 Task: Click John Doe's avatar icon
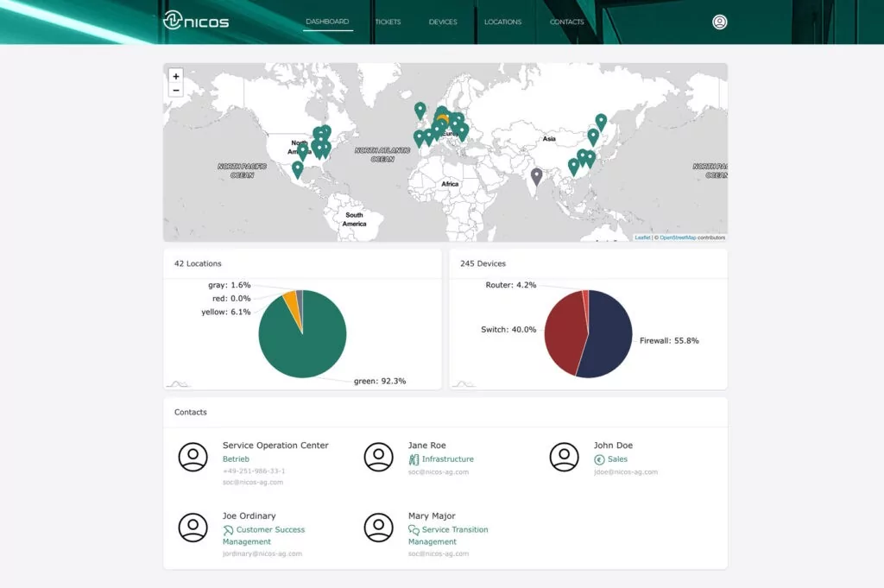564,457
